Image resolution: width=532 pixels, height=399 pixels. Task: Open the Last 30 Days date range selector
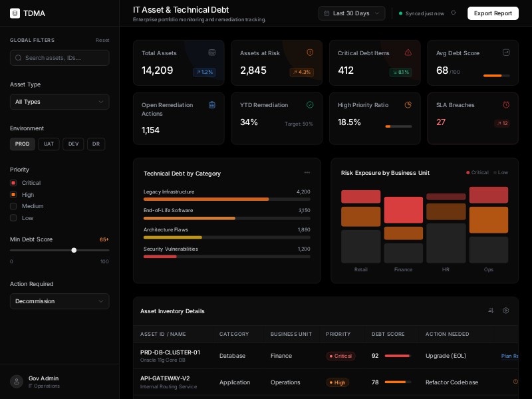coord(351,13)
